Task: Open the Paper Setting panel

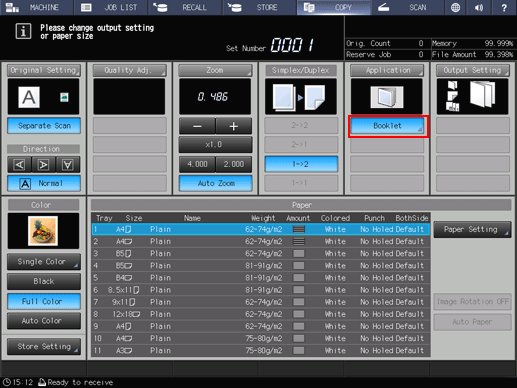Action: click(x=472, y=229)
